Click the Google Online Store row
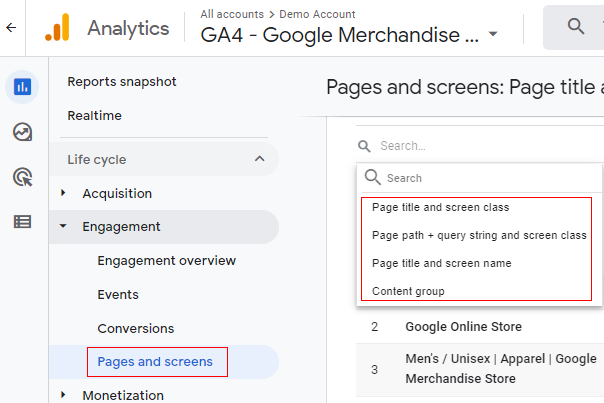The width and height of the screenshot is (604, 403). pyautogui.click(x=480, y=327)
